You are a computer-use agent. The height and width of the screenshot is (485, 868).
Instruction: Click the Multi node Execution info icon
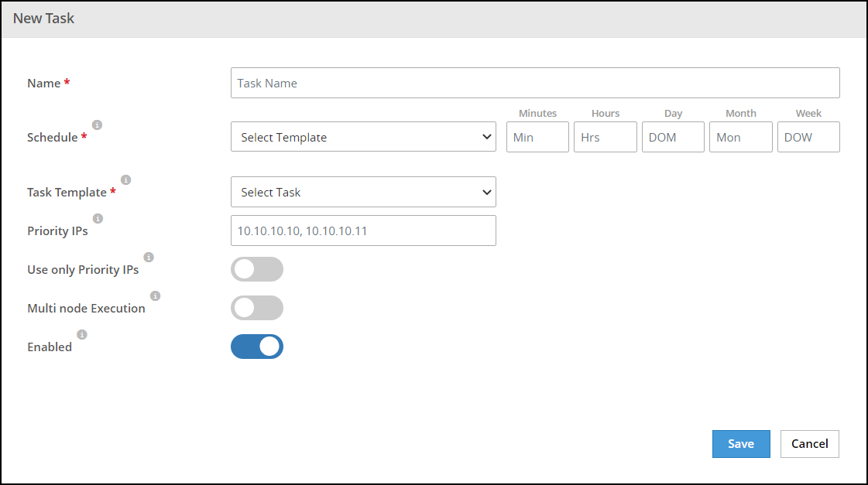pyautogui.click(x=155, y=295)
